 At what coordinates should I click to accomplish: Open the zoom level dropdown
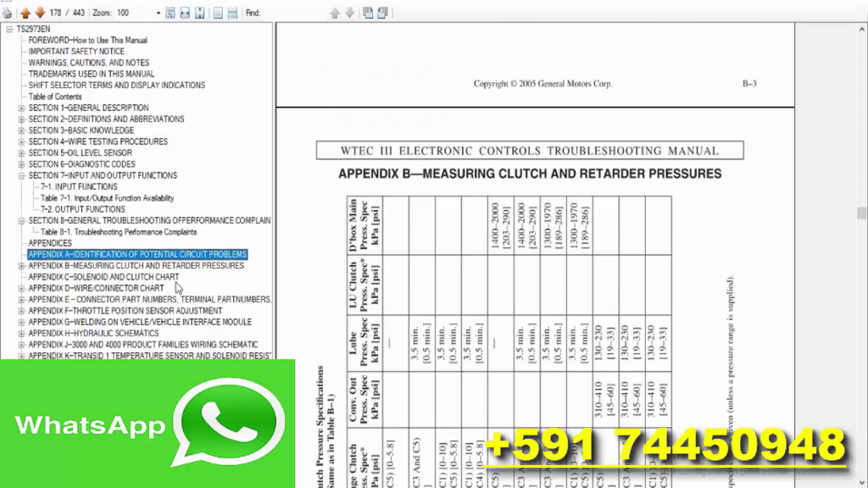(158, 12)
